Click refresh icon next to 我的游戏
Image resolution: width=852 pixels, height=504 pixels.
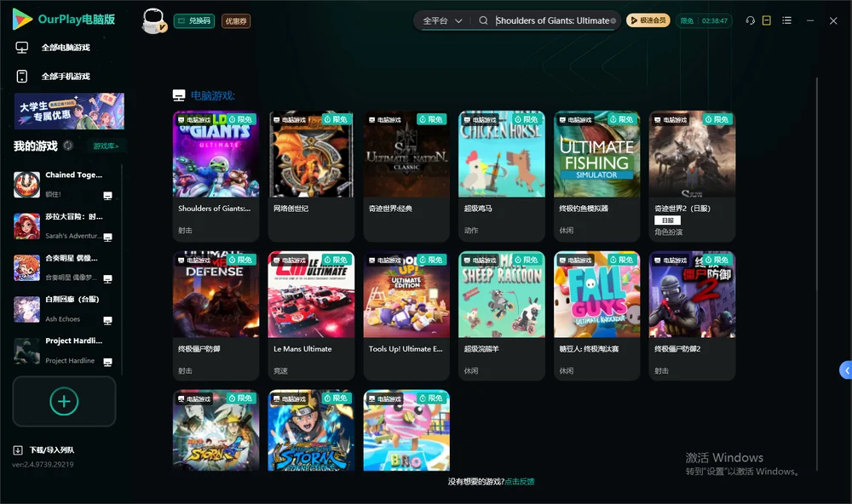(68, 146)
